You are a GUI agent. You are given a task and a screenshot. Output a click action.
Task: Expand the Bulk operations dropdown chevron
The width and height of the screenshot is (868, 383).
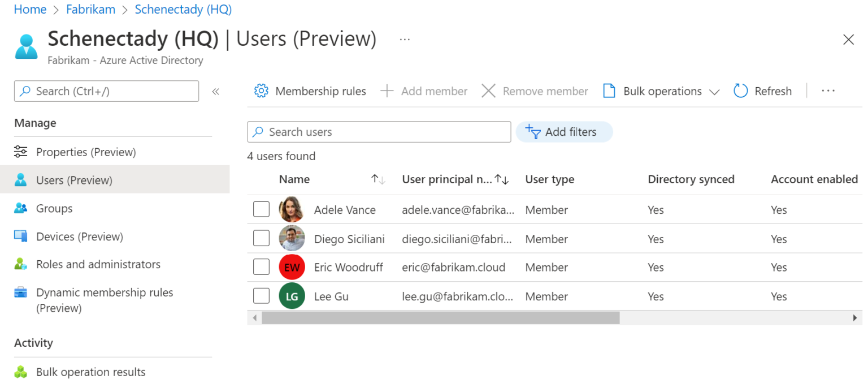point(714,92)
